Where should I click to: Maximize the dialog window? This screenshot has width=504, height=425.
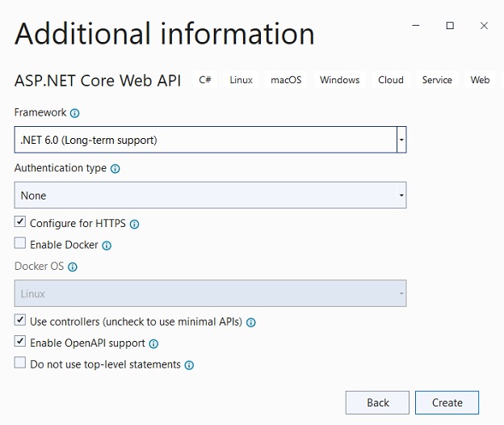click(x=450, y=26)
